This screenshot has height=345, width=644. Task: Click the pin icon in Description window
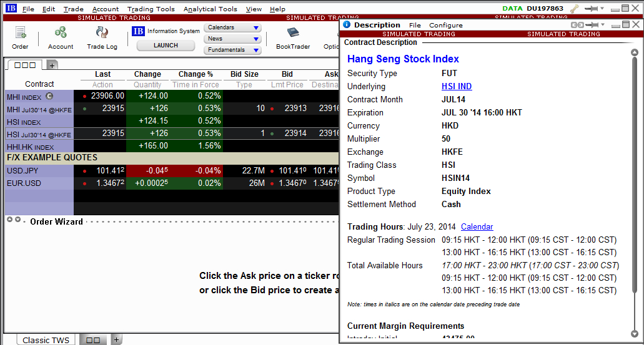pyautogui.click(x=592, y=25)
